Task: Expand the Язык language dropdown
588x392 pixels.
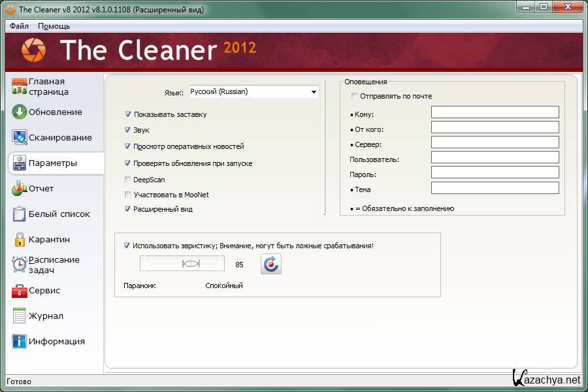Action: [x=314, y=92]
